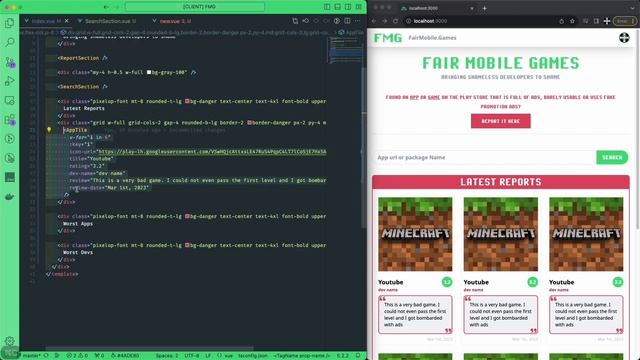Open the Extensions view in activity bar
Viewport: 640px width, 360px height.
(10, 120)
